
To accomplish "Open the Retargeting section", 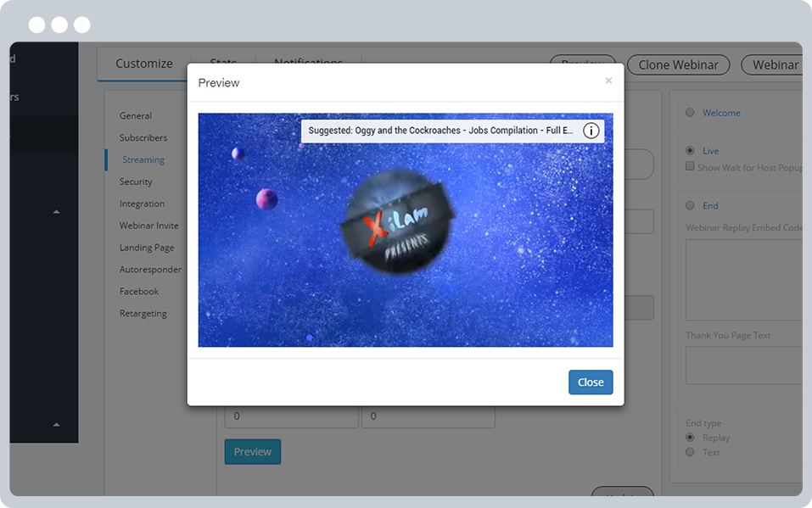I will coord(143,313).
